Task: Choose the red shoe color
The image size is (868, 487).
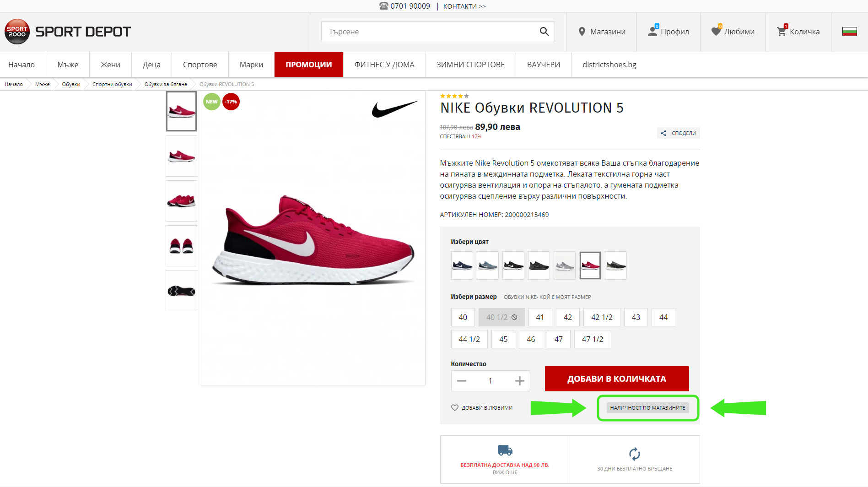Action: [x=590, y=265]
